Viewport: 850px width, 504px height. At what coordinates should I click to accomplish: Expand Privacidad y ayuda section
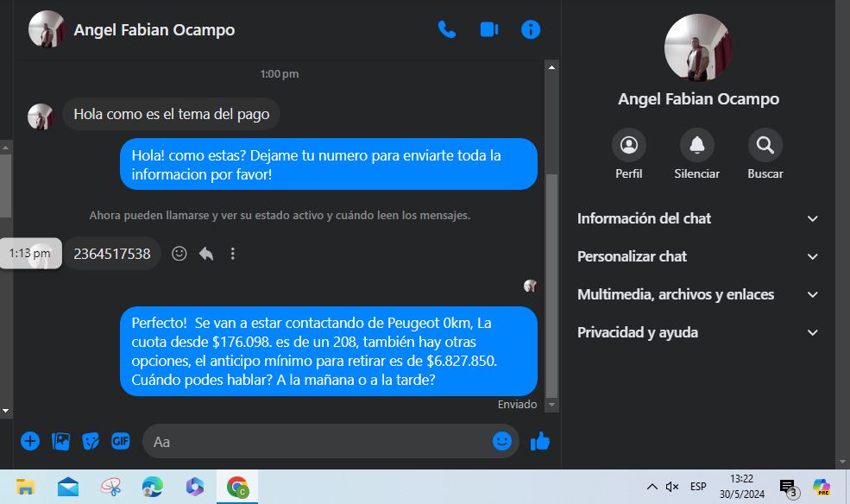coord(698,332)
